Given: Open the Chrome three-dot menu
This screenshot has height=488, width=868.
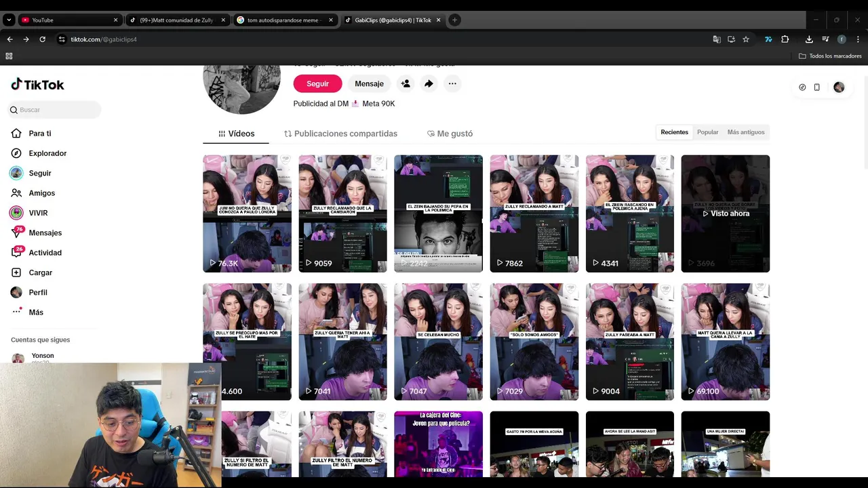Looking at the screenshot, I should coord(858,39).
